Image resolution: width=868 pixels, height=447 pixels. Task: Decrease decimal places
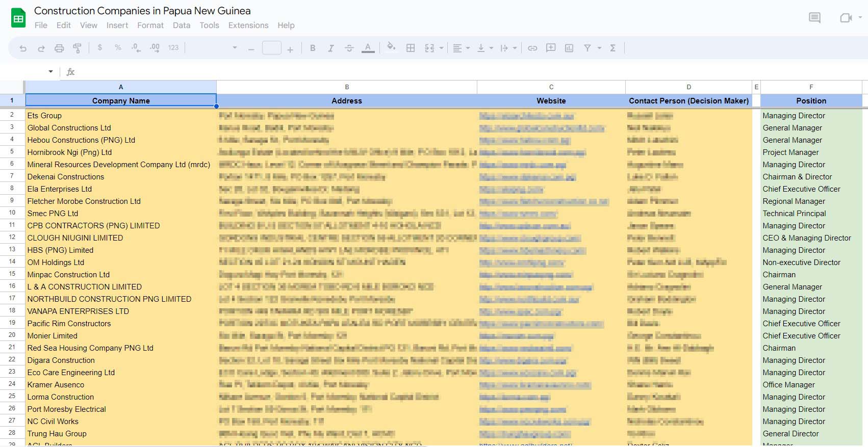coord(136,47)
